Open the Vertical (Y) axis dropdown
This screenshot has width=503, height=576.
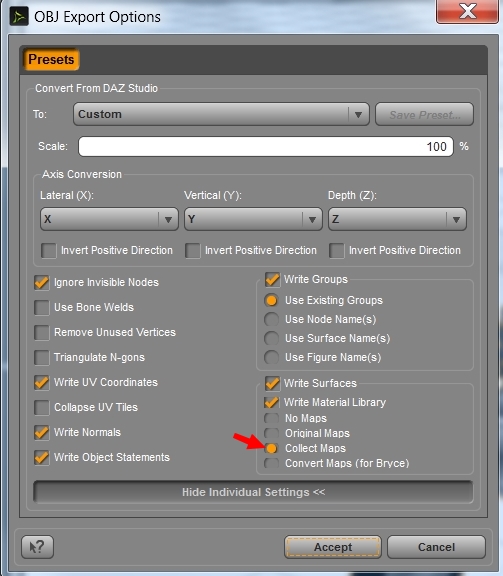pos(253,219)
